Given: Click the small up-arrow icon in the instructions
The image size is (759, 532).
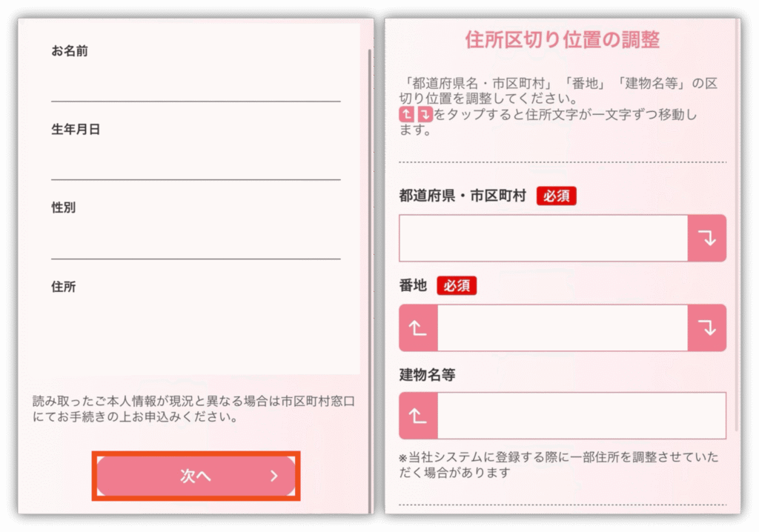Looking at the screenshot, I should pyautogui.click(x=407, y=115).
